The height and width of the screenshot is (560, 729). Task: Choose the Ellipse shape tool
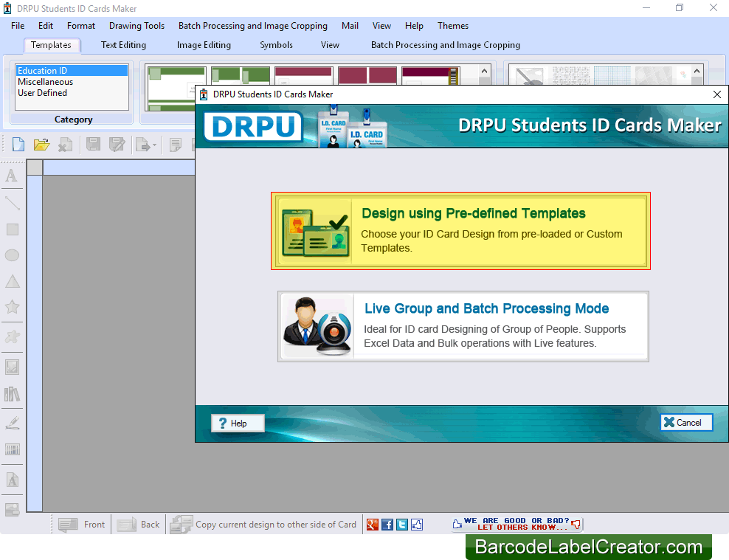pos(12,255)
